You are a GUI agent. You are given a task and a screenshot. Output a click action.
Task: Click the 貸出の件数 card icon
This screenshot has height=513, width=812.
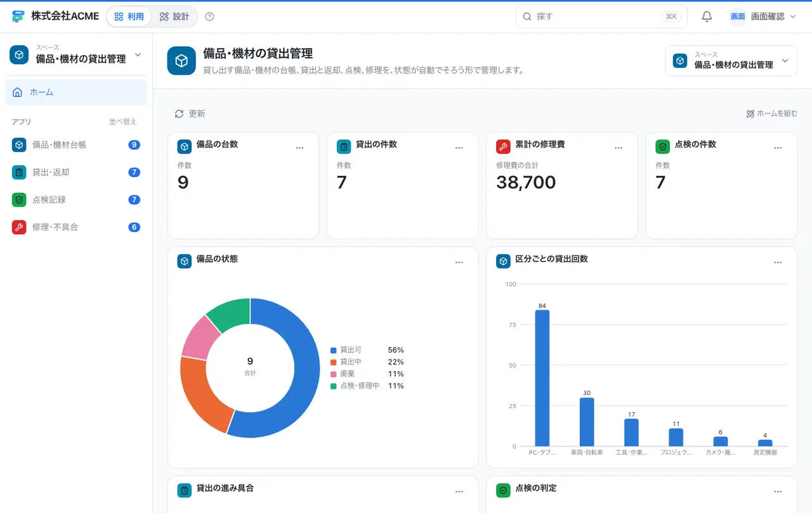344,147
